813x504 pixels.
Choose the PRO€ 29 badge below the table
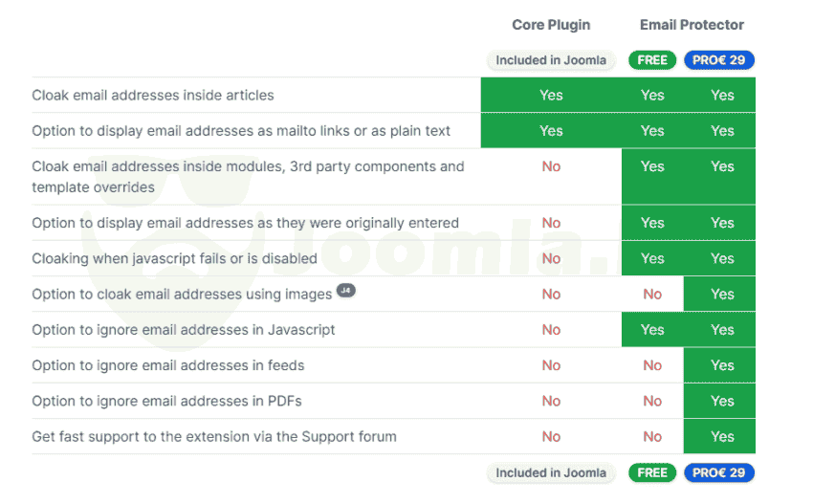(719, 472)
